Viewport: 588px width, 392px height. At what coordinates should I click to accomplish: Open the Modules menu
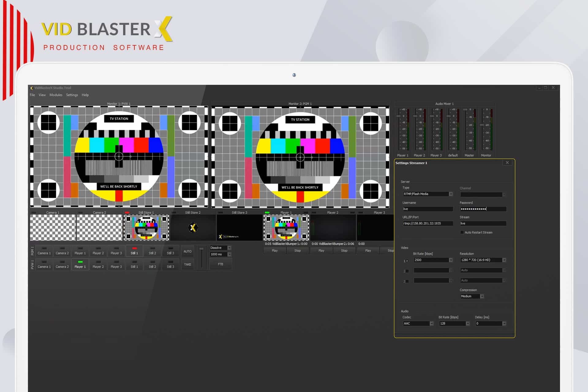coord(56,95)
